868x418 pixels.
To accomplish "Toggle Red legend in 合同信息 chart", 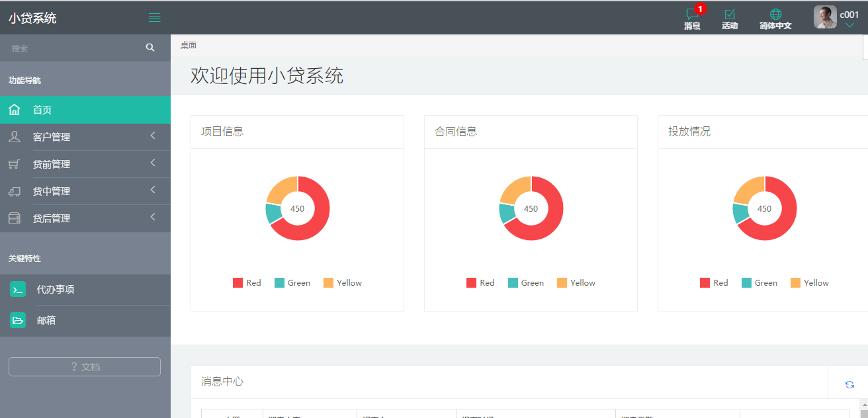I will click(x=480, y=282).
